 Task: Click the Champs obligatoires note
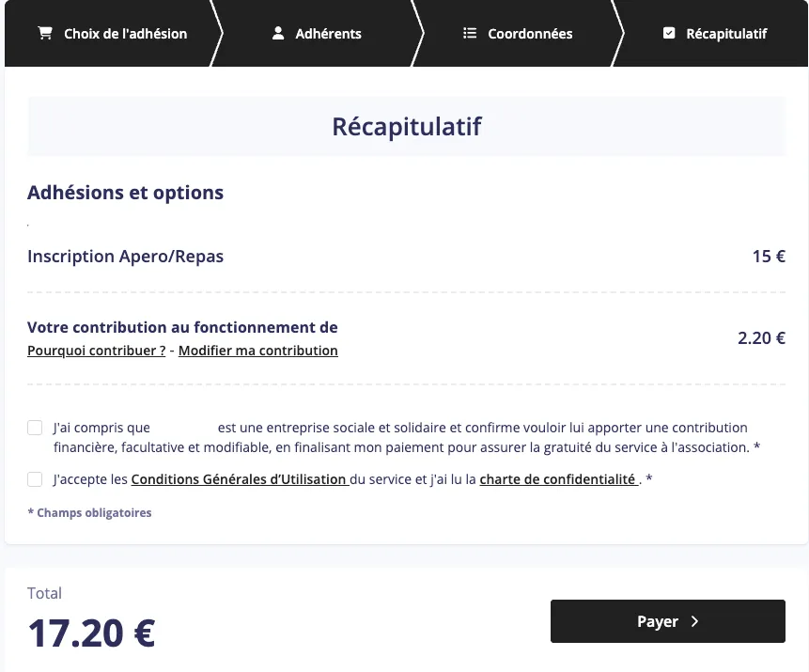tap(89, 512)
